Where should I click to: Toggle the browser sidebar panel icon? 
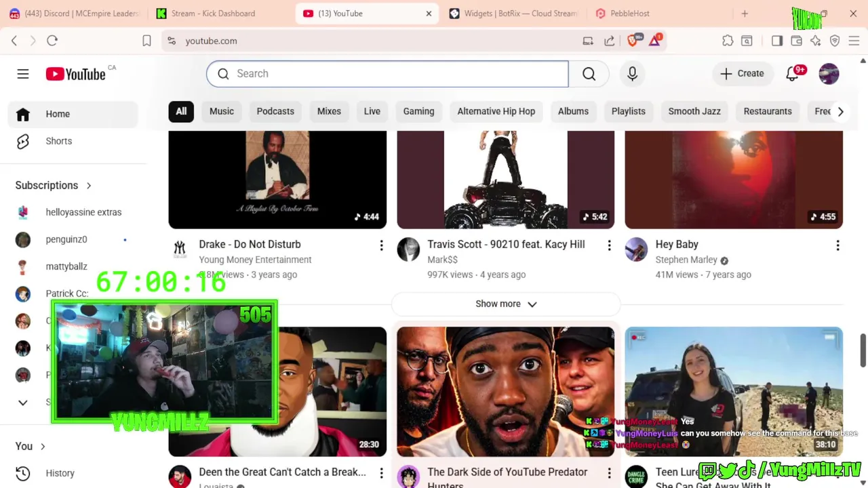pos(777,41)
